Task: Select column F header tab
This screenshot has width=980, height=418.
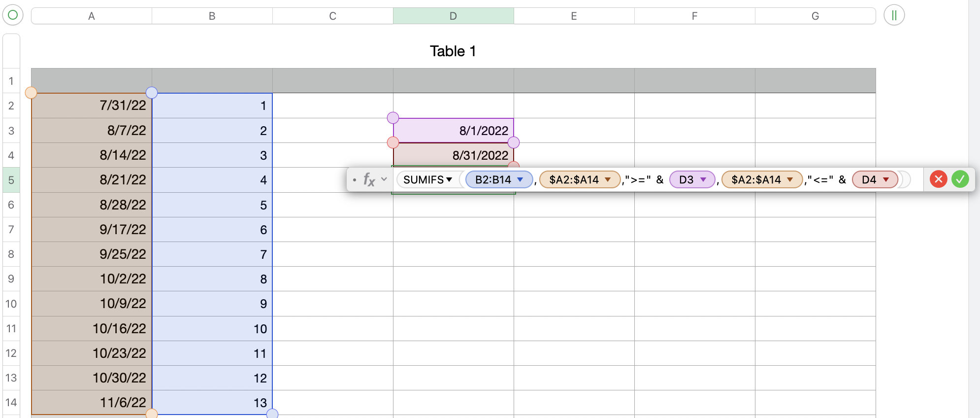Action: [x=694, y=16]
